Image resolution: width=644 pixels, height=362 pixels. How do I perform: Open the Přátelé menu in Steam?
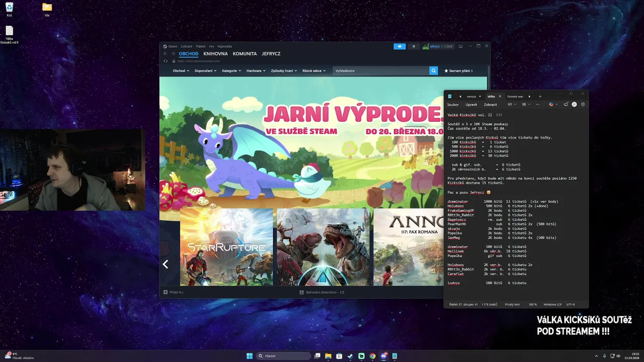200,46
